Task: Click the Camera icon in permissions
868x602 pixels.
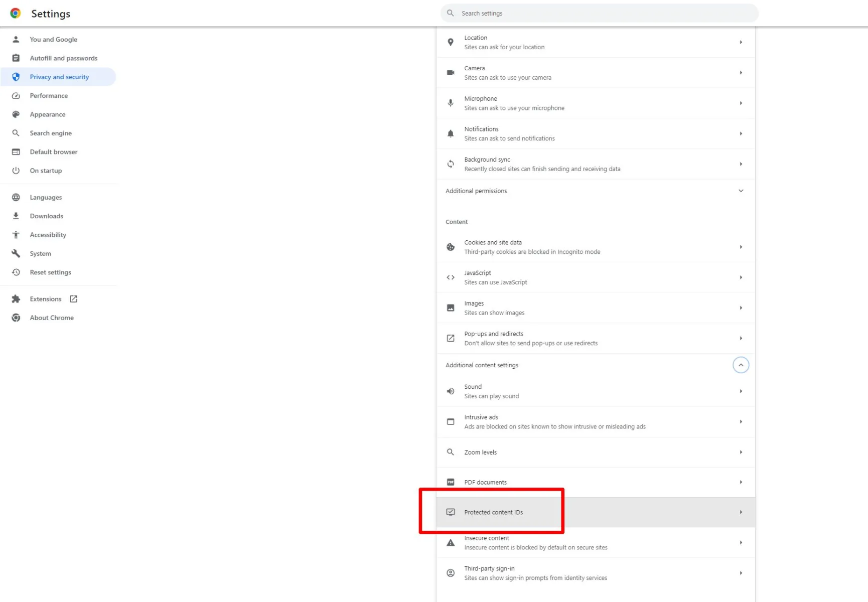Action: click(451, 73)
